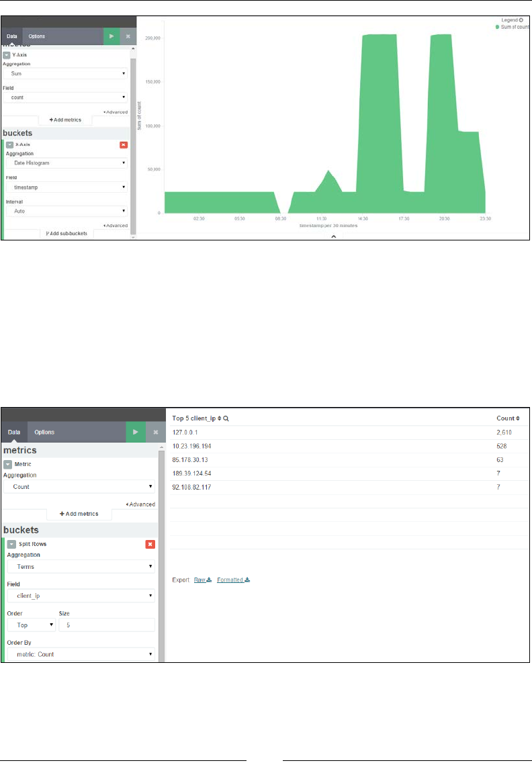Click Add sub-buckets button
The image size is (532, 767).
coord(66,233)
